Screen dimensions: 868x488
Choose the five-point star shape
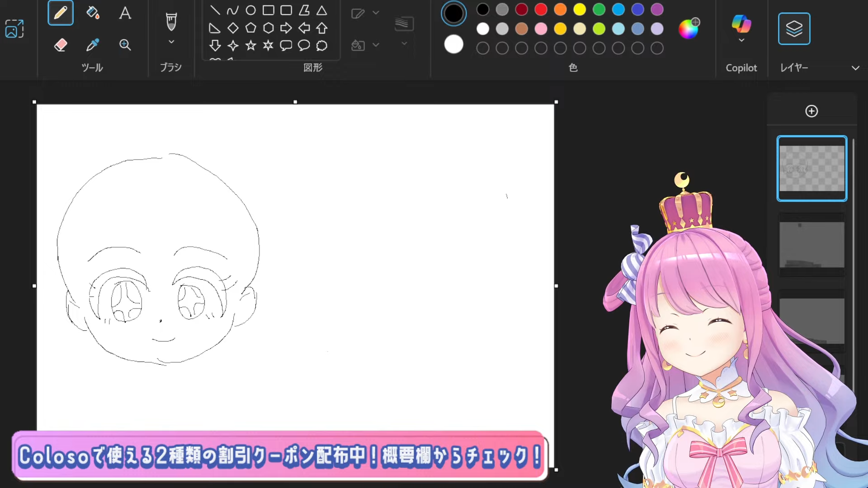(250, 46)
